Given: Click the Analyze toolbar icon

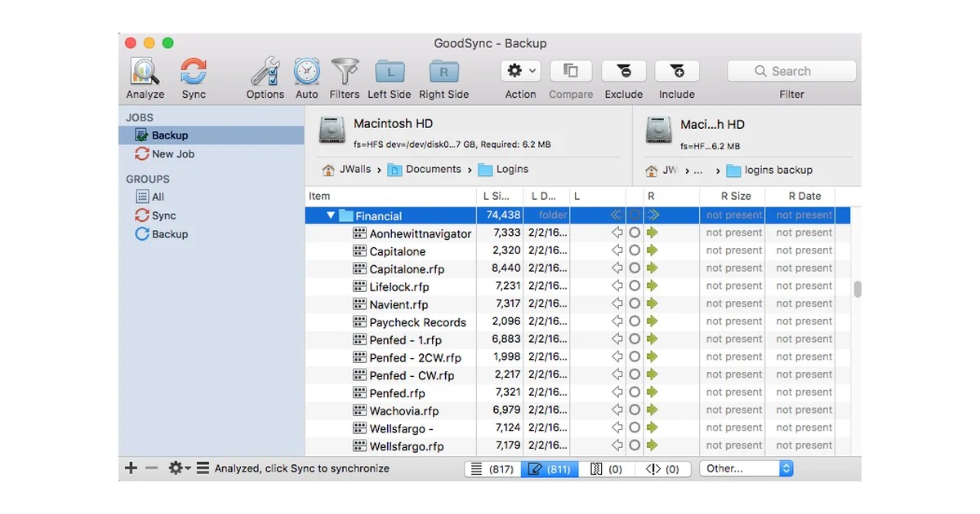Looking at the screenshot, I should pyautogui.click(x=145, y=72).
